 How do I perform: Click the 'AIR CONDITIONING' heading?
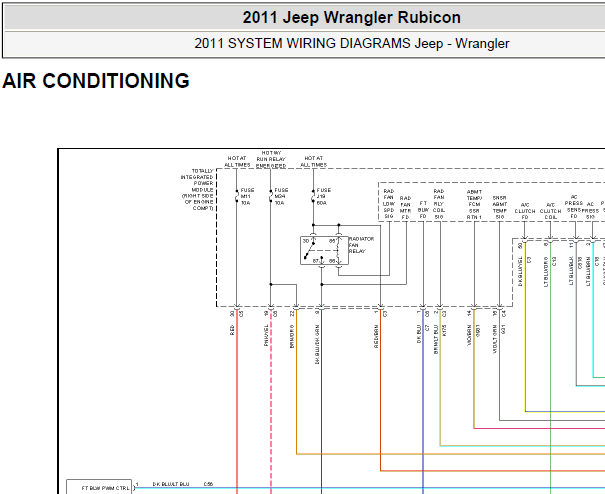[x=96, y=81]
